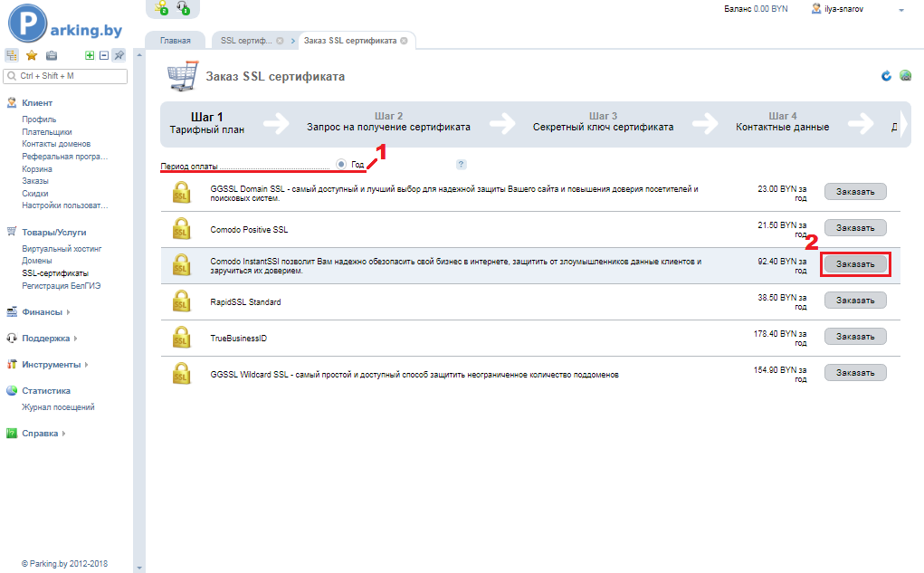Click the sidebar scrollbar up arrow
This screenshot has width=924, height=573.
[x=139, y=55]
